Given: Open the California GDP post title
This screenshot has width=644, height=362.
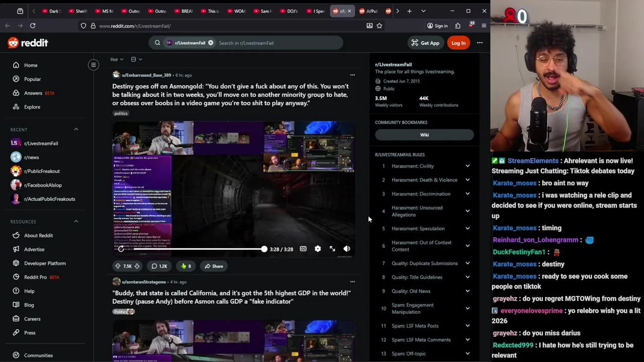Looking at the screenshot, I should tap(231, 297).
